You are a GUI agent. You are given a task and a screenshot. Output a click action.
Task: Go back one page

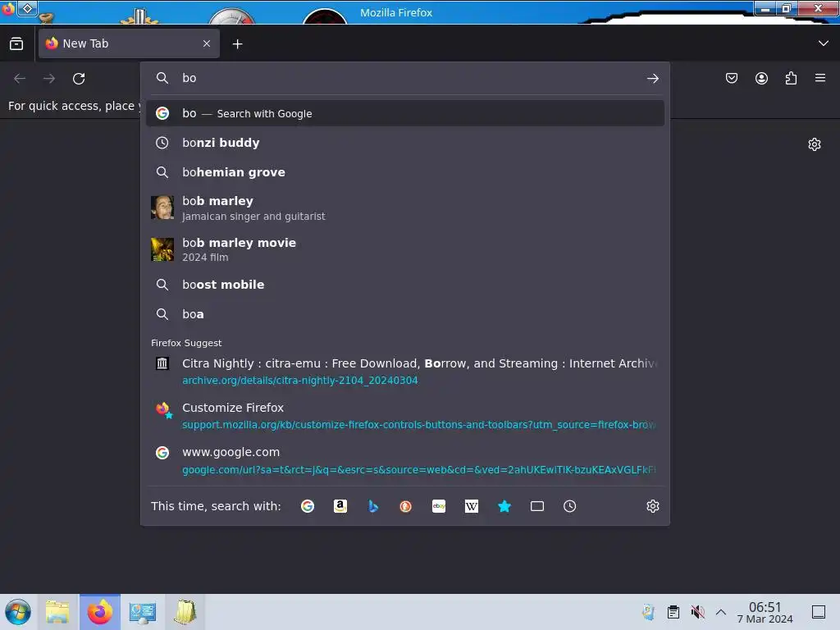(20, 79)
